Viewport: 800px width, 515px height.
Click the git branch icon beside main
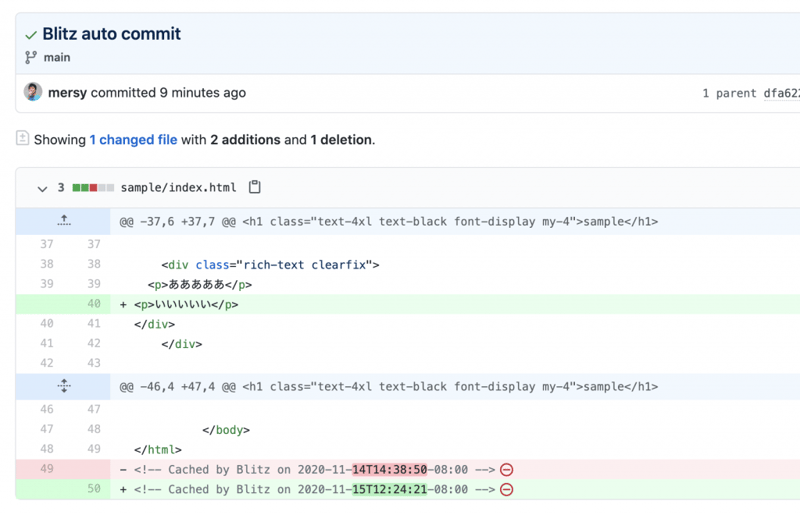click(x=31, y=58)
